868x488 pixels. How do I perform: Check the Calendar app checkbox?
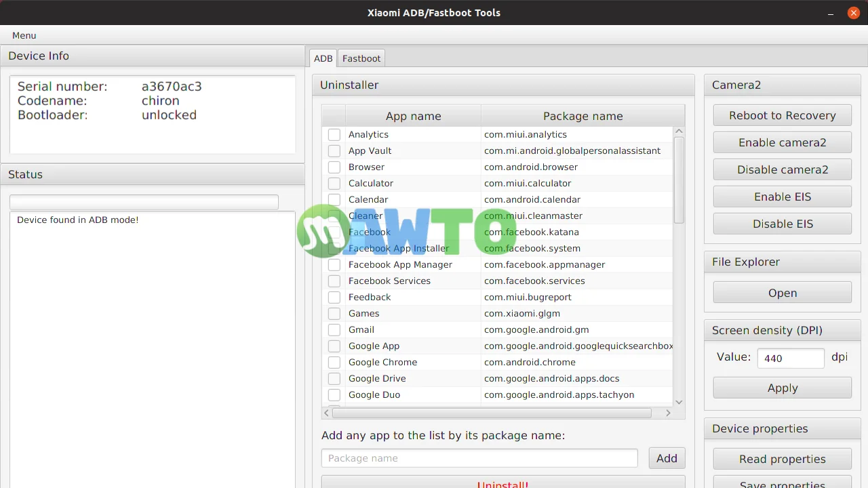[334, 199]
